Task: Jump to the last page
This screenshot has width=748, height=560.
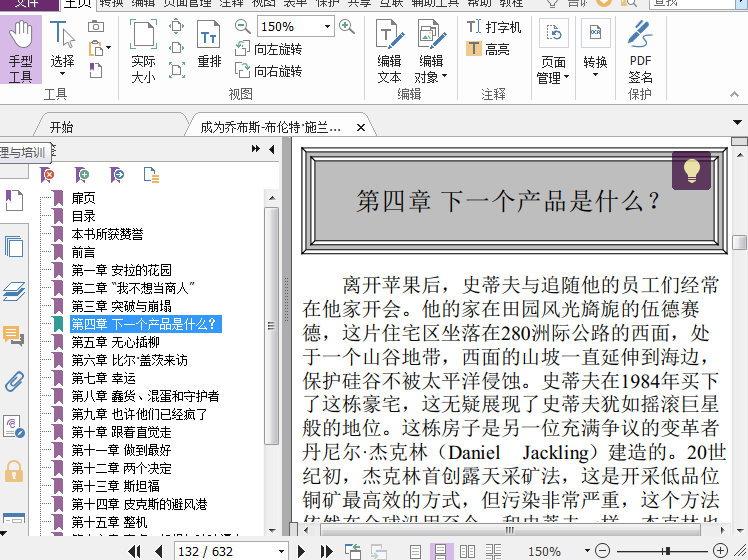Action: (x=326, y=551)
